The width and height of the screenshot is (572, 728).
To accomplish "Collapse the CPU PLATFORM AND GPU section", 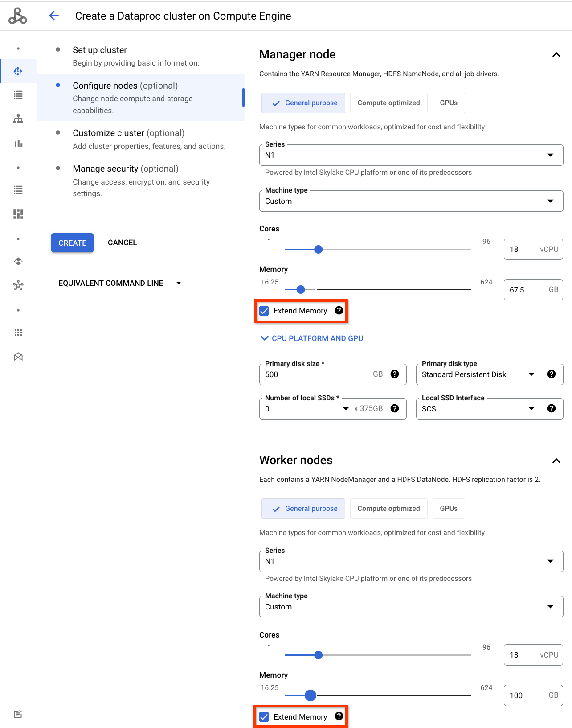I will click(311, 339).
